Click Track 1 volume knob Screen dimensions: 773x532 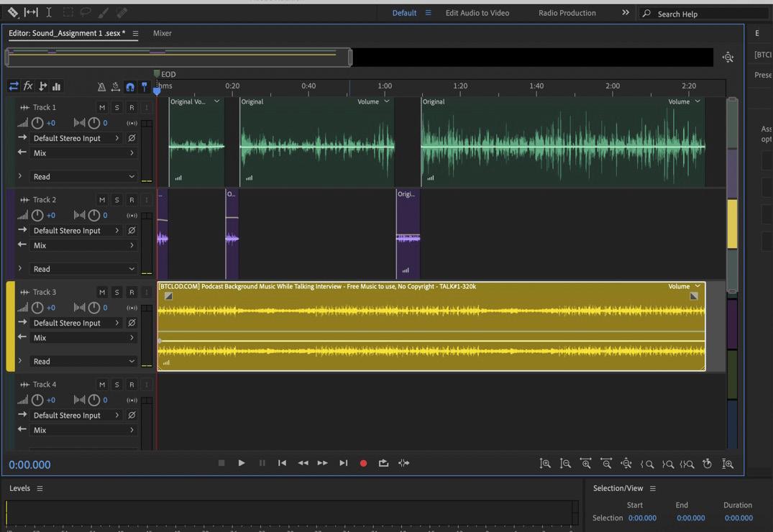37,123
